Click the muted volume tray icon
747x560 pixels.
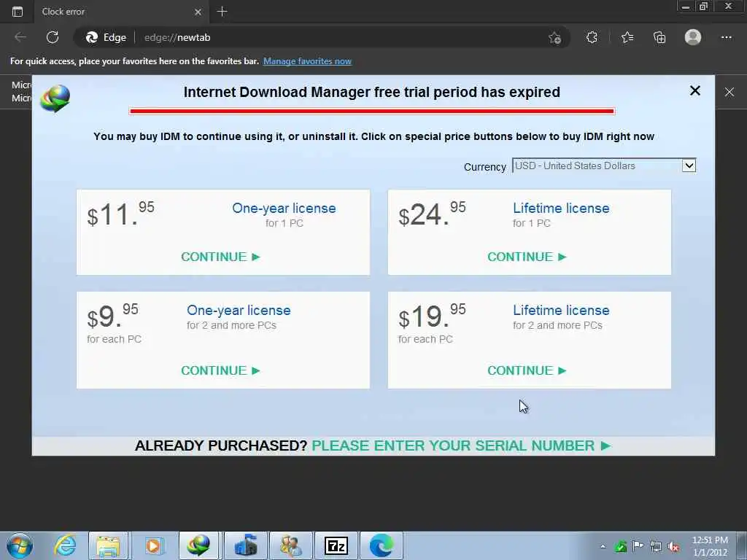[673, 546]
